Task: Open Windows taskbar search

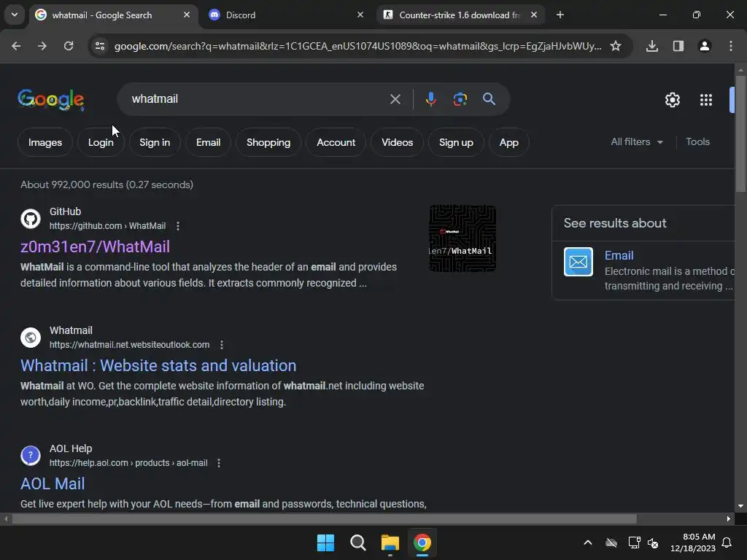Action: point(357,542)
